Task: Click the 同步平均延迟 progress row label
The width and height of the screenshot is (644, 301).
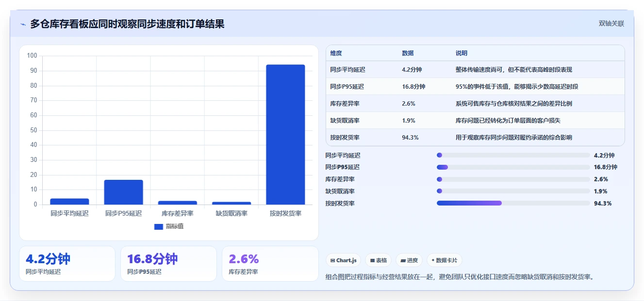Action: 343,156
